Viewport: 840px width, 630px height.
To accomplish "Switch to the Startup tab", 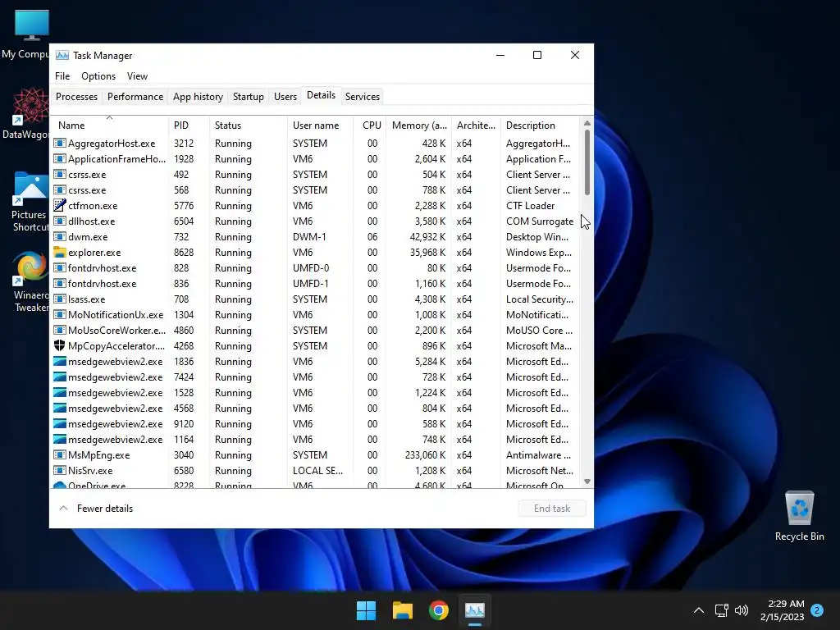I will click(x=248, y=97).
